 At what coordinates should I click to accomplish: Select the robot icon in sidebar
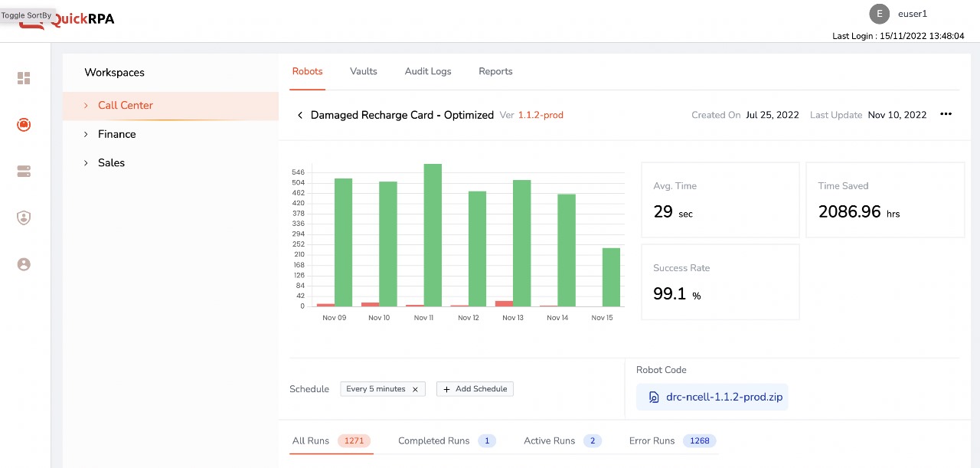pos(24,125)
